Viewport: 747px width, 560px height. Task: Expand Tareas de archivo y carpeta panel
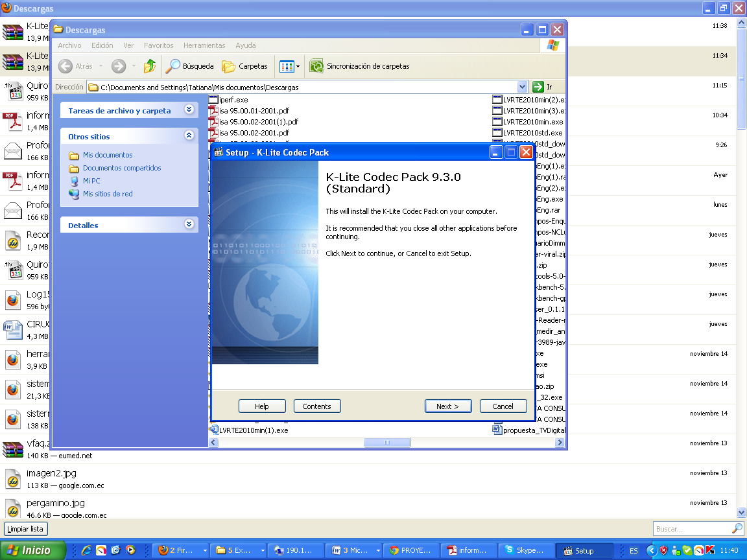pos(189,110)
